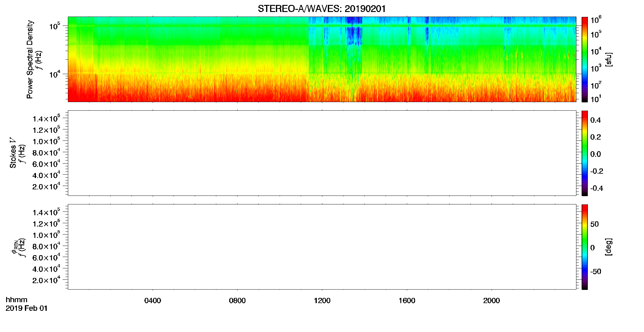Select the [sfu] rainbow color bar
Screen dimensions: 644x332
coord(584,59)
